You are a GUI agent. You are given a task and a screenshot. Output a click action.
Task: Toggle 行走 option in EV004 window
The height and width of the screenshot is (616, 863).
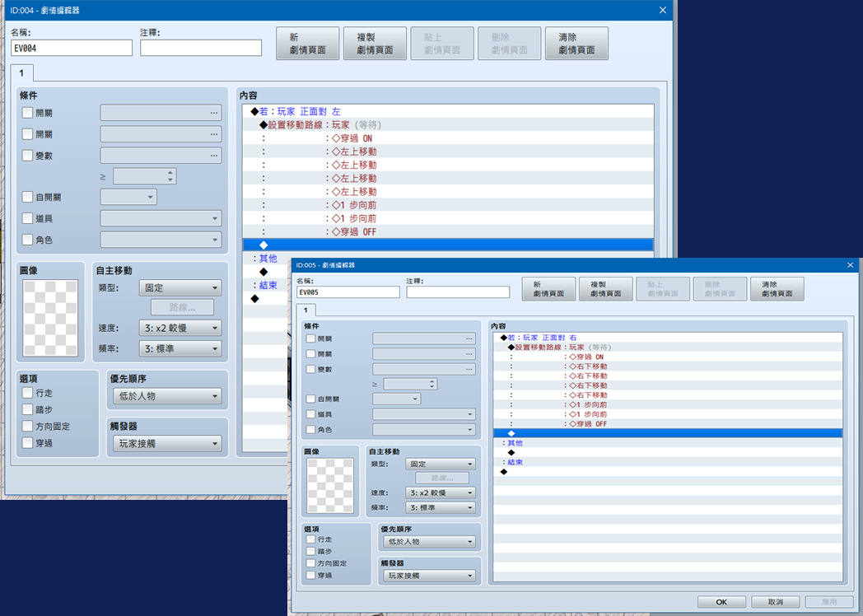coord(27,393)
